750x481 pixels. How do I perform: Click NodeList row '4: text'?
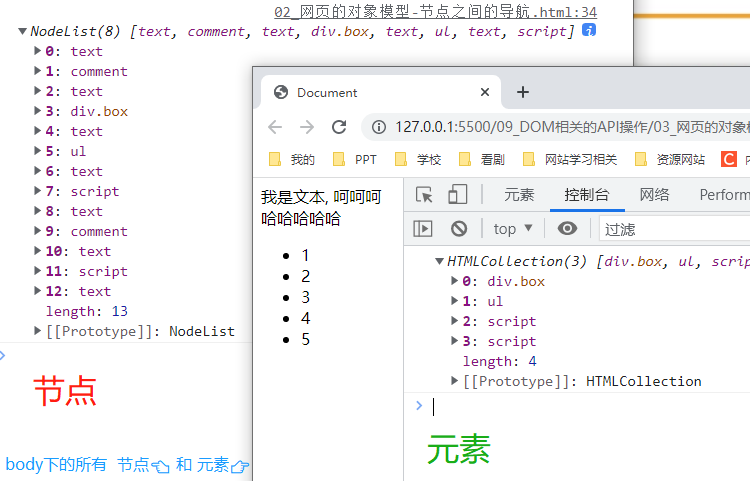[x=74, y=131]
